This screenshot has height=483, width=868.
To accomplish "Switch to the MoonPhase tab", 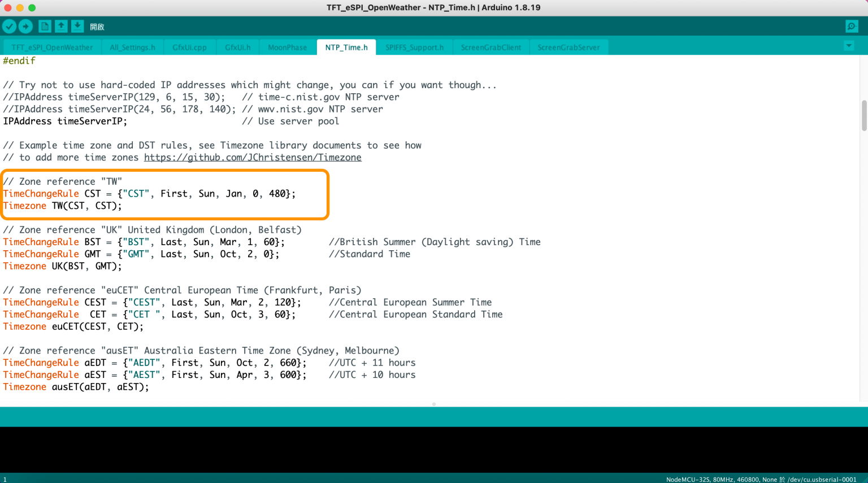I will pyautogui.click(x=287, y=47).
